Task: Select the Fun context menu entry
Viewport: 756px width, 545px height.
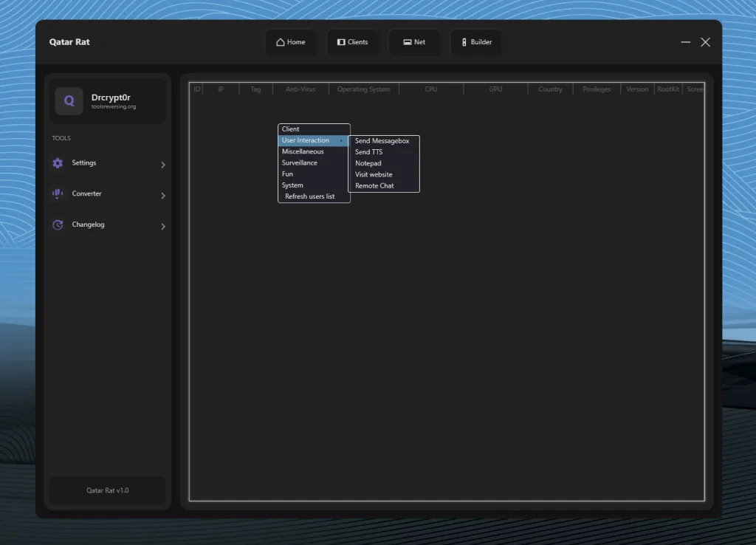Action: (x=287, y=174)
